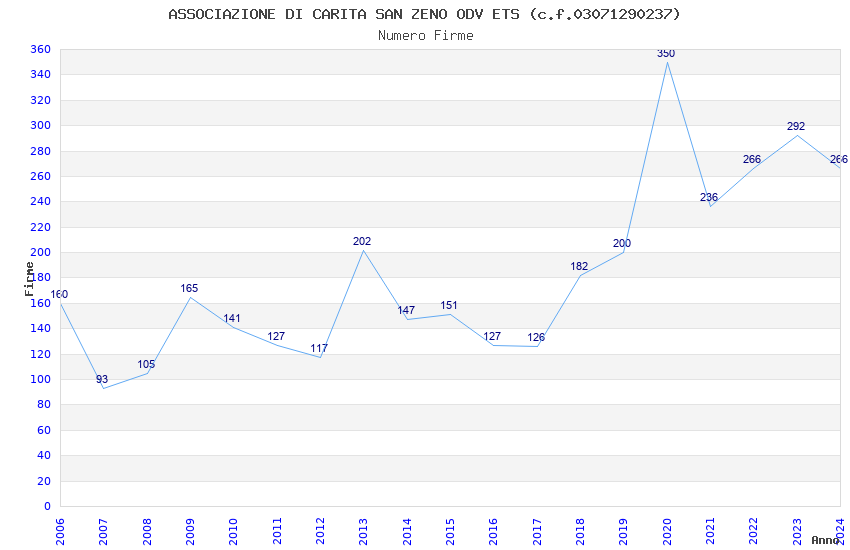Screen dimensions: 850x550
Task: Select the 292 data label for 2023
Action: pyautogui.click(x=796, y=126)
